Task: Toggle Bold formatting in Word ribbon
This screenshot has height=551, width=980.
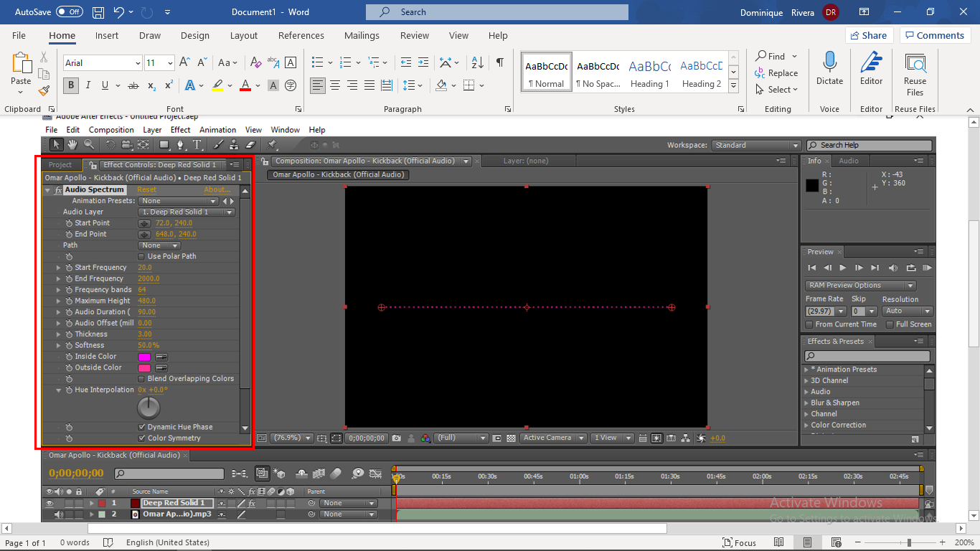Action: pos(71,85)
